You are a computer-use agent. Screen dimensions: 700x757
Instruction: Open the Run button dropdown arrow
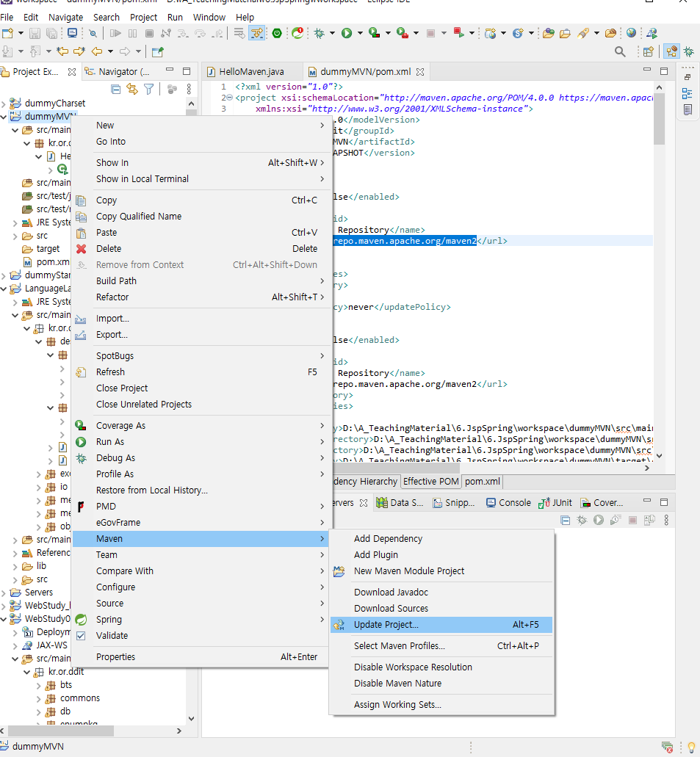(360, 33)
